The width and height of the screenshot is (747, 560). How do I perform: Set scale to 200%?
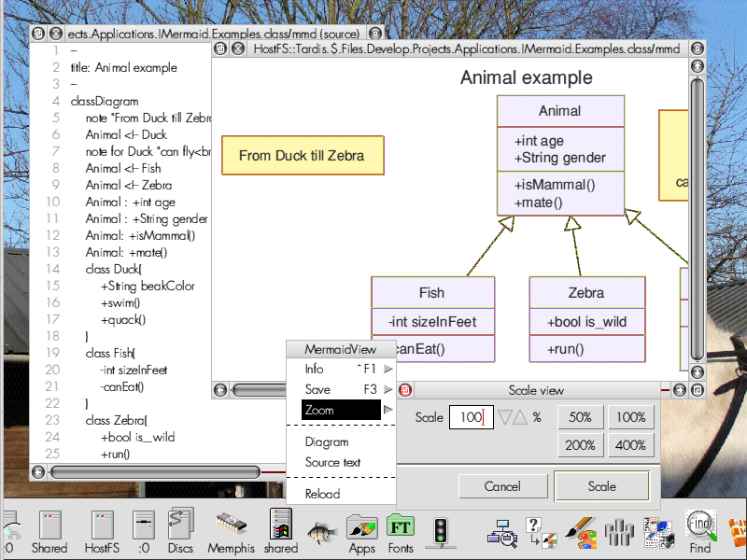coord(580,445)
